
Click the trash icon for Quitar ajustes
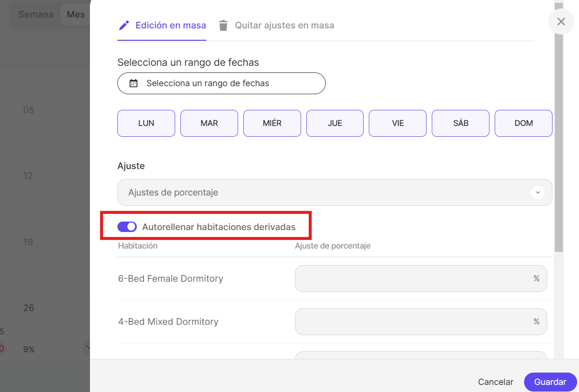[x=223, y=26]
